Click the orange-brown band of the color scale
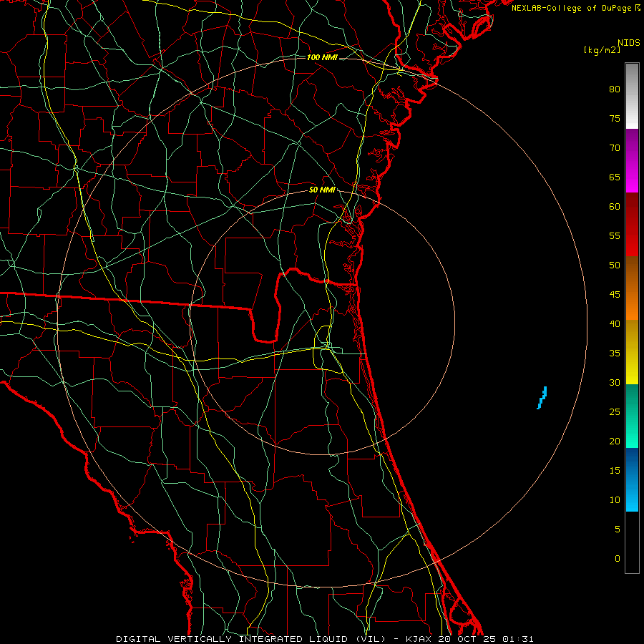644x644 pixels. point(632,288)
